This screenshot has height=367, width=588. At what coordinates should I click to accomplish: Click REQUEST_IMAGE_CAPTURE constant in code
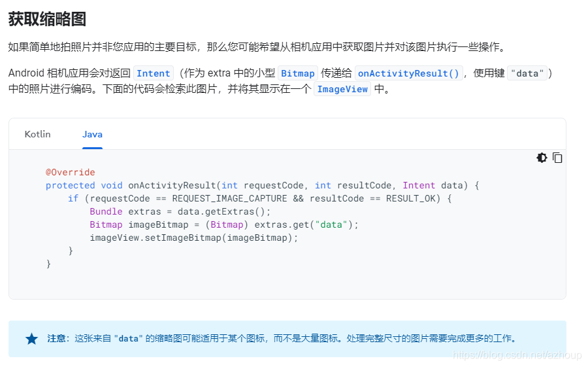click(x=229, y=198)
